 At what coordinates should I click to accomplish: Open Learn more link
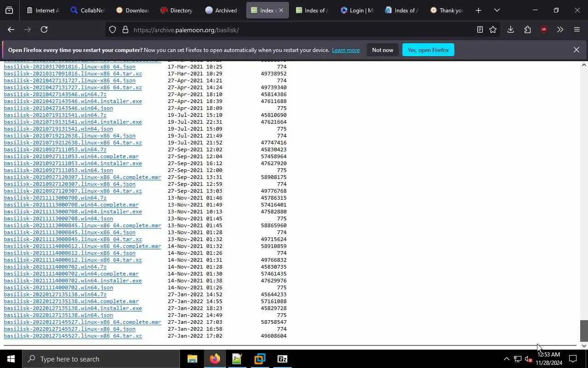[x=346, y=50]
